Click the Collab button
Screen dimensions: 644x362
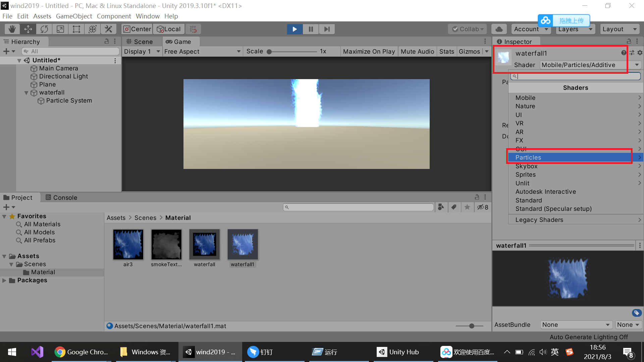point(468,29)
